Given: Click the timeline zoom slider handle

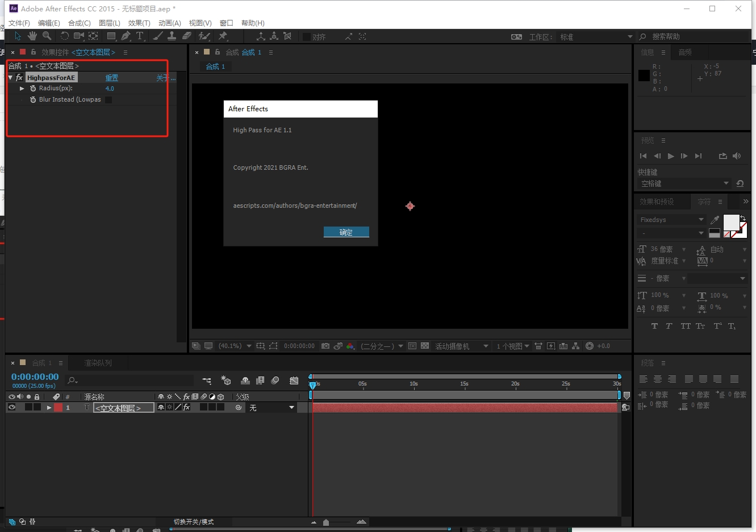Looking at the screenshot, I should tap(326, 522).
